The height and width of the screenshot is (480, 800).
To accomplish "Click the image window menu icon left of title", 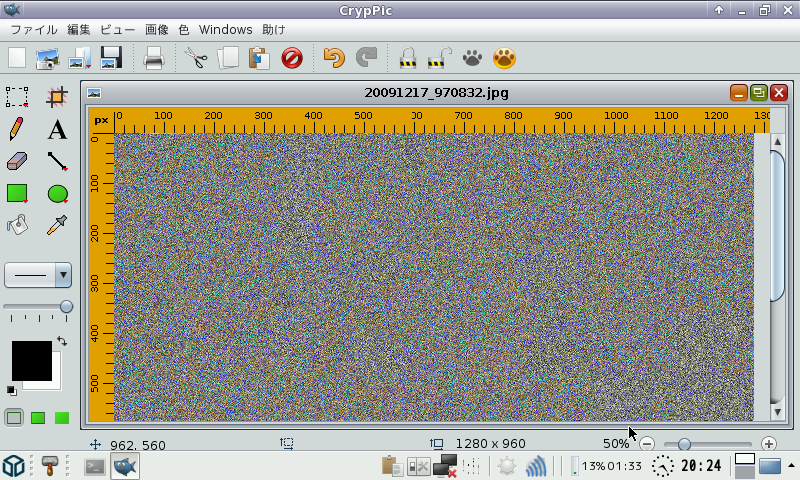I will (x=95, y=93).
